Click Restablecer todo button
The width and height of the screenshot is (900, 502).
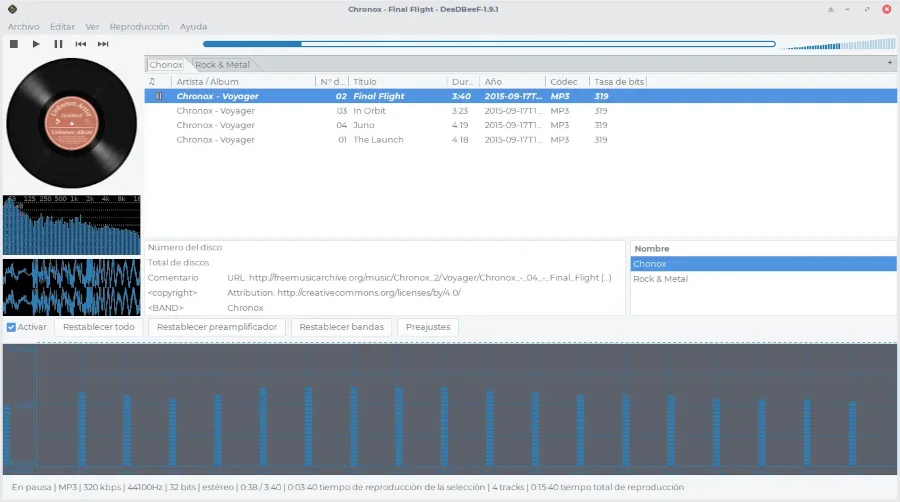pos(99,327)
